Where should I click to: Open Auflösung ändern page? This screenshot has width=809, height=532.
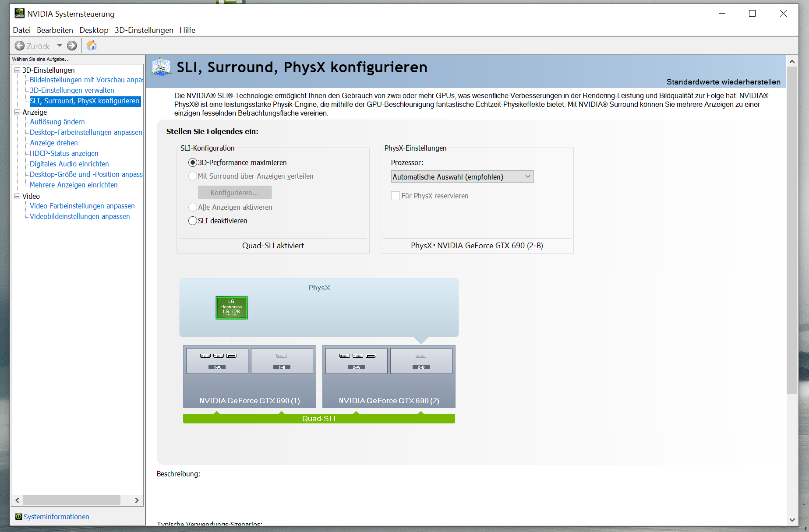pyautogui.click(x=57, y=122)
